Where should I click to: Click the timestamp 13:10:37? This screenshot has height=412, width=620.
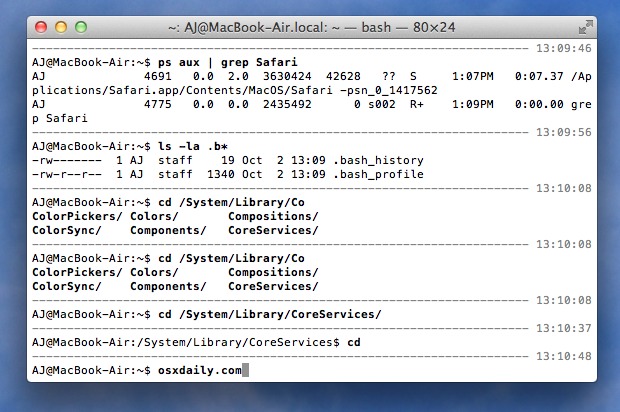tap(563, 328)
